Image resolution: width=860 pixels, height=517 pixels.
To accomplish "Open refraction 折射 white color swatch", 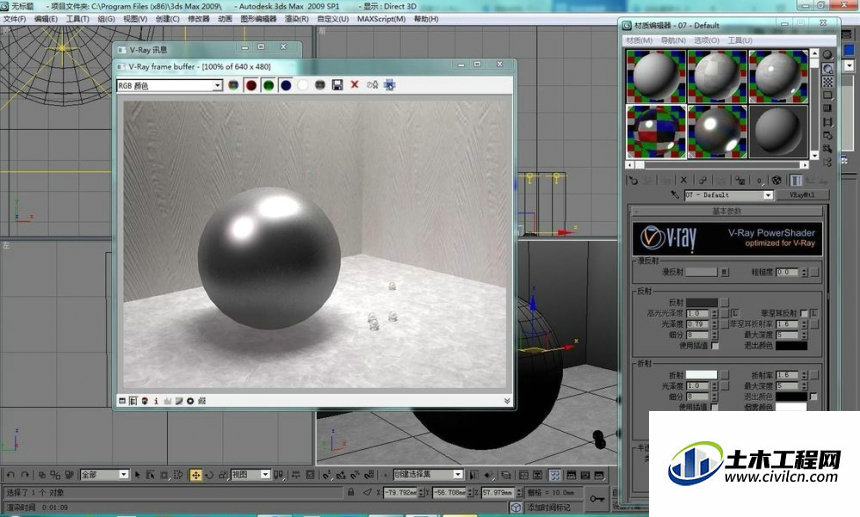I will 701,375.
